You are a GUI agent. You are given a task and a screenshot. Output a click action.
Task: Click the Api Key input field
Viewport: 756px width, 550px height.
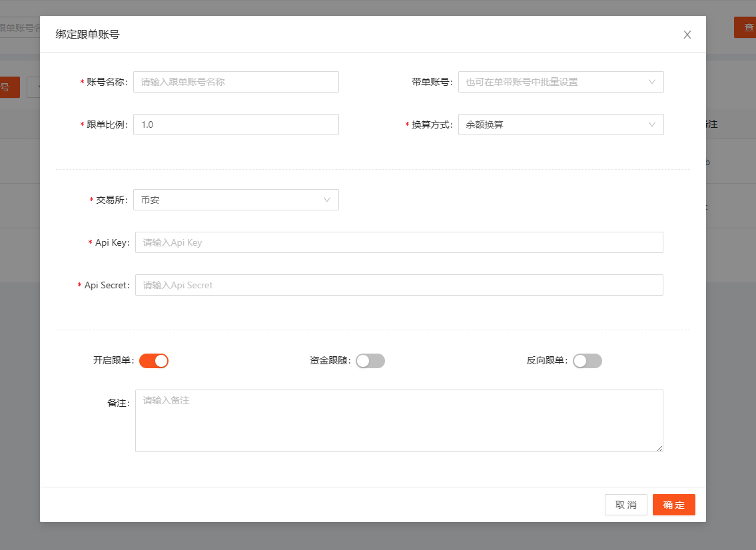point(399,242)
